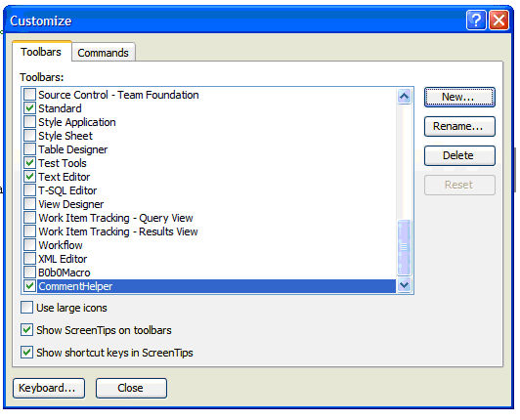Select the 'Style Application' row text
The height and width of the screenshot is (420, 520).
coord(77,122)
